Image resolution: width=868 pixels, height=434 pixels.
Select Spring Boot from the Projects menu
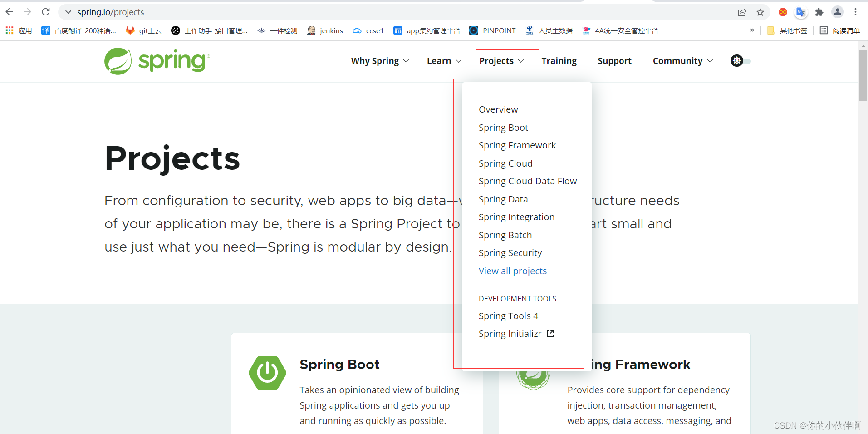click(x=503, y=128)
